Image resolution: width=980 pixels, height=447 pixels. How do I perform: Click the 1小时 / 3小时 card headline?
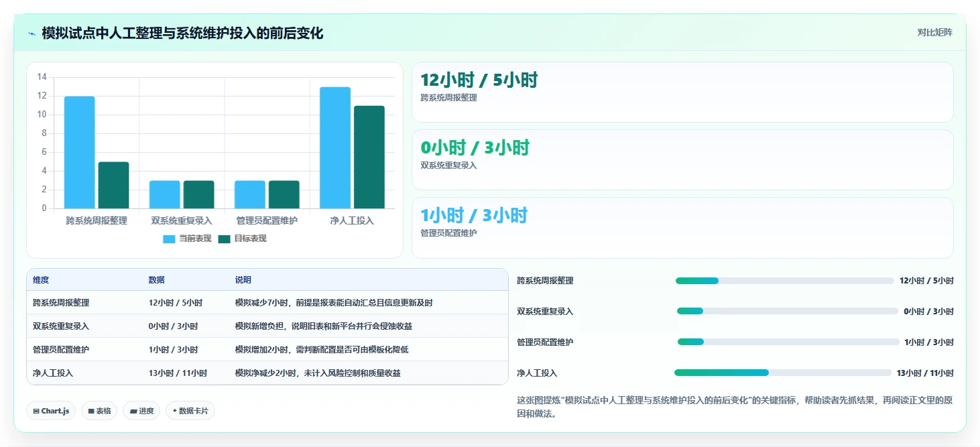pyautogui.click(x=474, y=216)
